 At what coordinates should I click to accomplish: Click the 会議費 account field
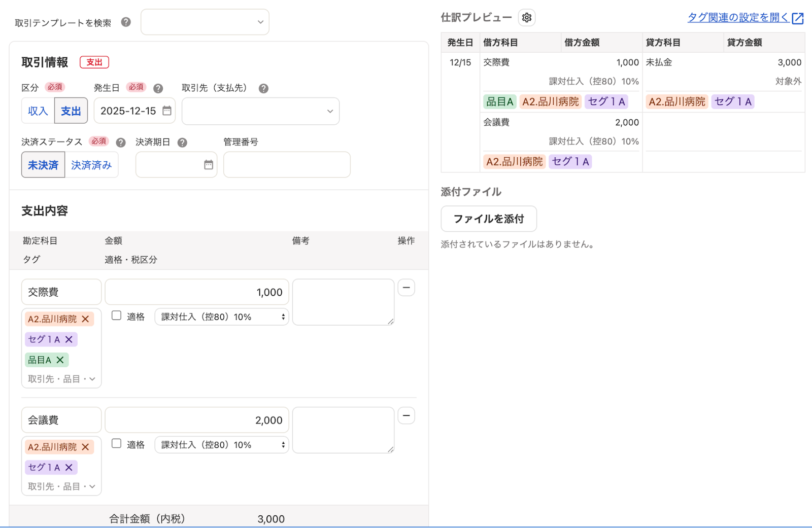click(61, 420)
